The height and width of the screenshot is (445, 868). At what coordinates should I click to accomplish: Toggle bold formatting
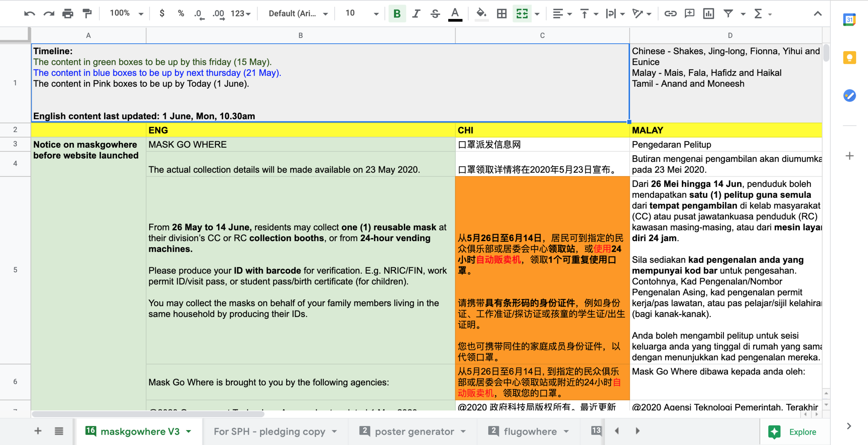point(397,14)
